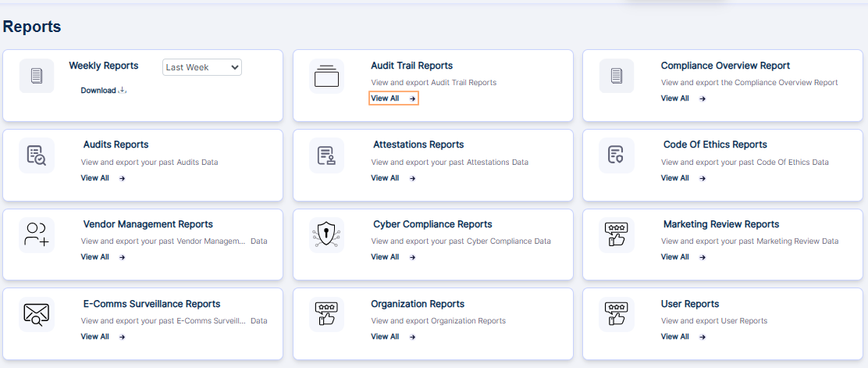The height and width of the screenshot is (368, 868).
Task: Click the Compliance Overview Report title
Action: pos(725,66)
